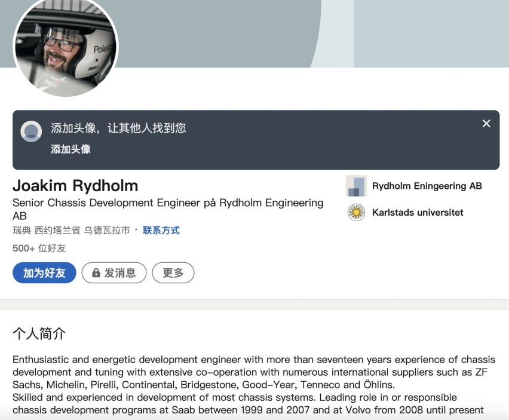Click the 添加头像 link in the banner
The height and width of the screenshot is (420, 509).
(x=70, y=149)
